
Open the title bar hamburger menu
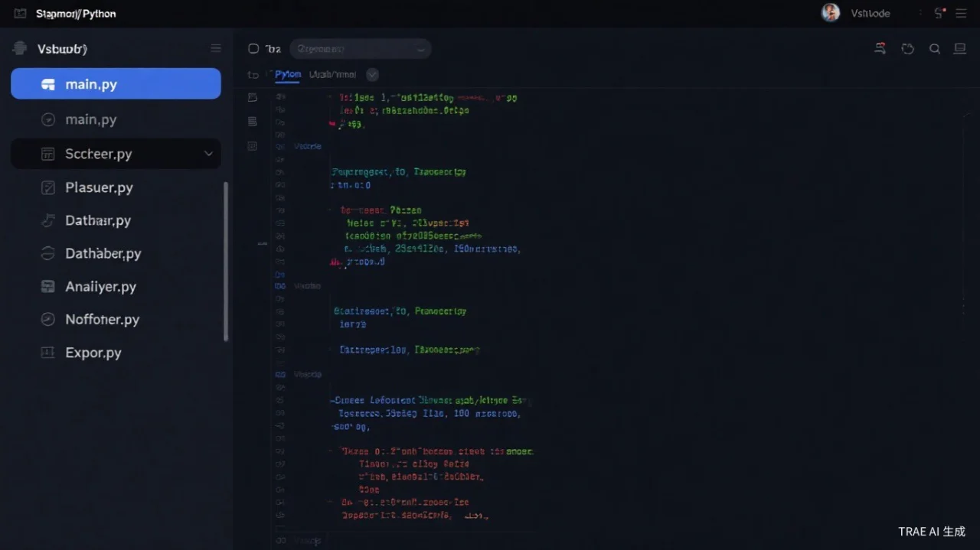961,13
